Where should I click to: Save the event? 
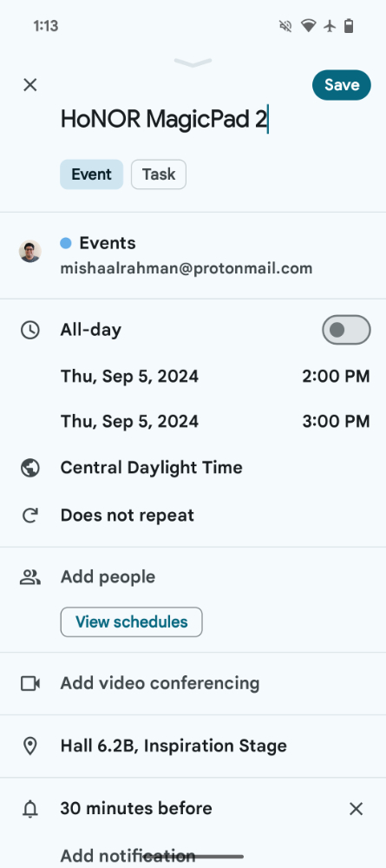click(x=341, y=85)
